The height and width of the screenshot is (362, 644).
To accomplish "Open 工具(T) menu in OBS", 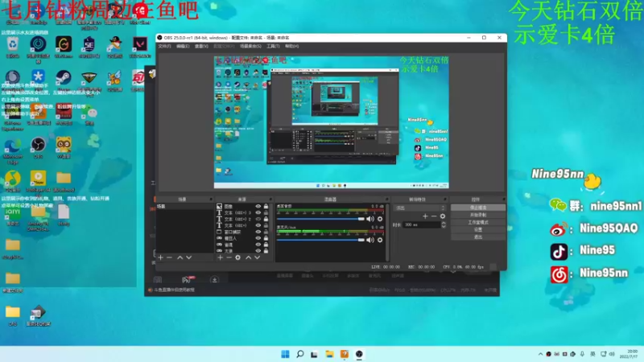I will (273, 47).
